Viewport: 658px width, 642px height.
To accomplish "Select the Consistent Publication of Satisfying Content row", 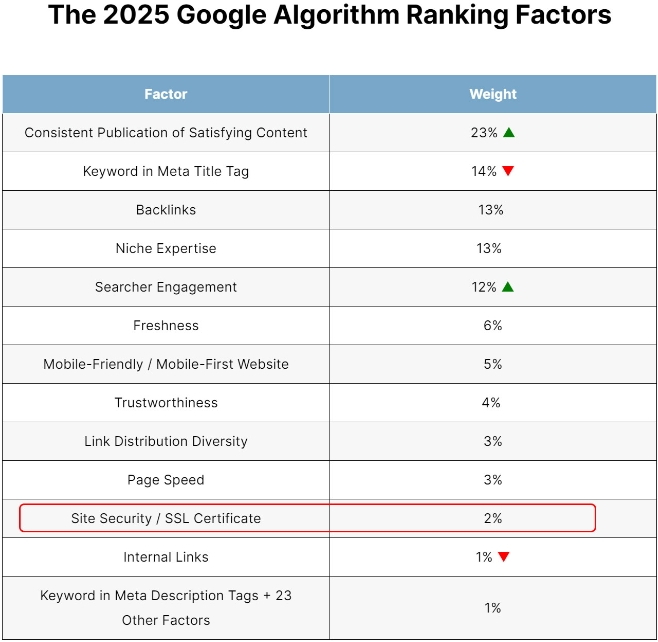I will (166, 133).
